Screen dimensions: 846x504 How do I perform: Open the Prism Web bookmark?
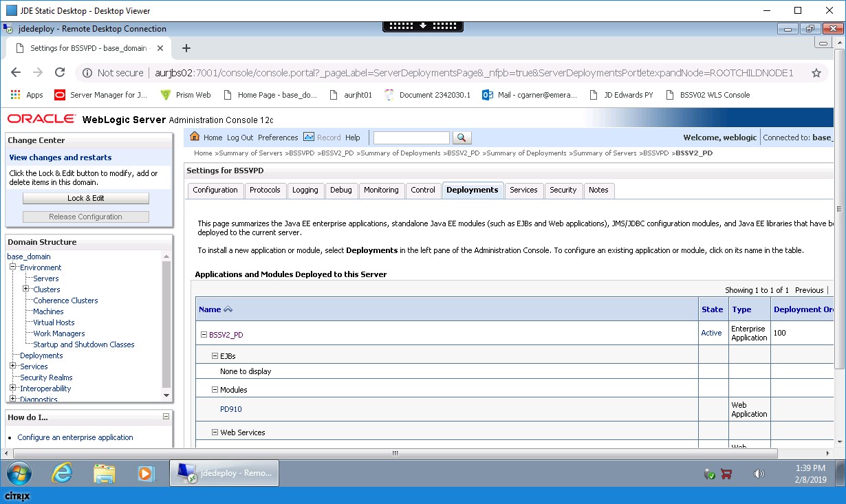click(186, 95)
